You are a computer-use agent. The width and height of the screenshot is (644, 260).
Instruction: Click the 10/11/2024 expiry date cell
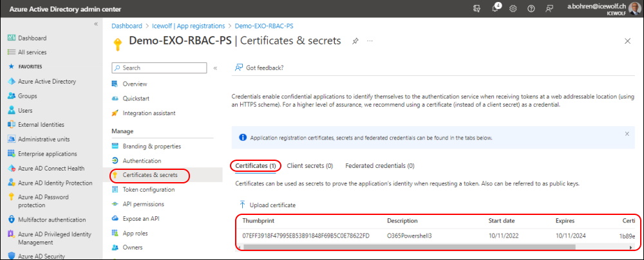point(571,236)
